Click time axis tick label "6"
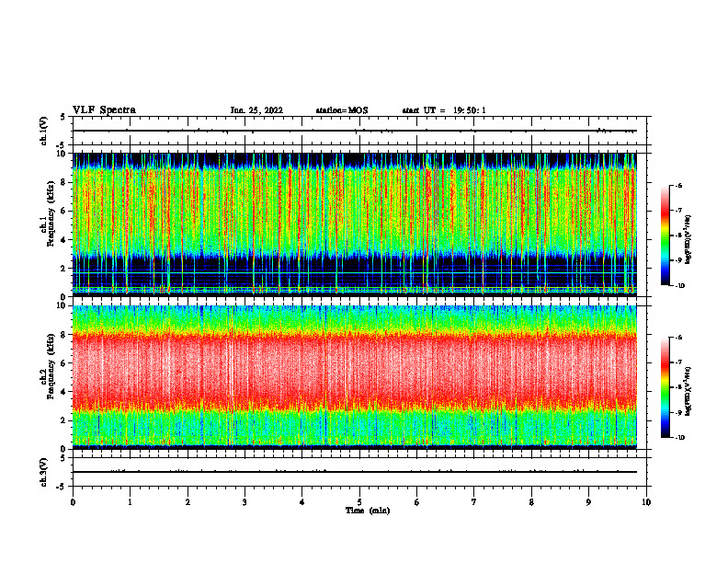Screen dimensions: 728x563 tap(417, 502)
